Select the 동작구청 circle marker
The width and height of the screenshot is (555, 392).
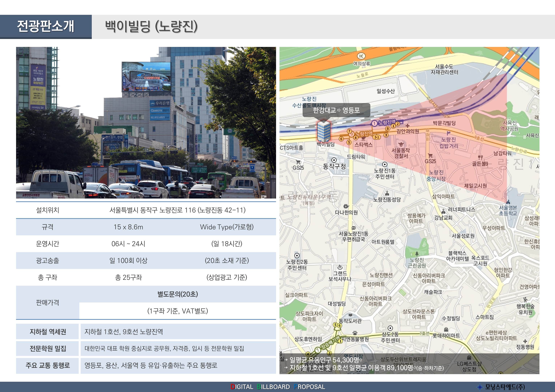point(334,160)
